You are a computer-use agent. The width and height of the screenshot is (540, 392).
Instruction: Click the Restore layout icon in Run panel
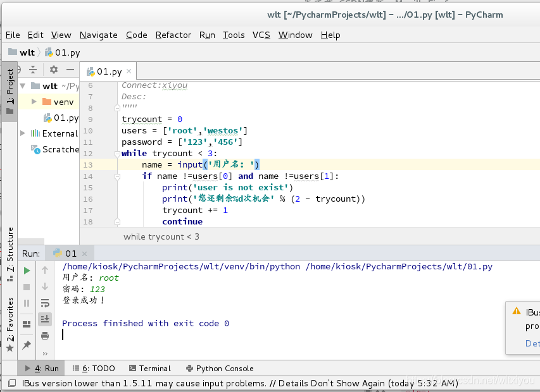pyautogui.click(x=27, y=324)
